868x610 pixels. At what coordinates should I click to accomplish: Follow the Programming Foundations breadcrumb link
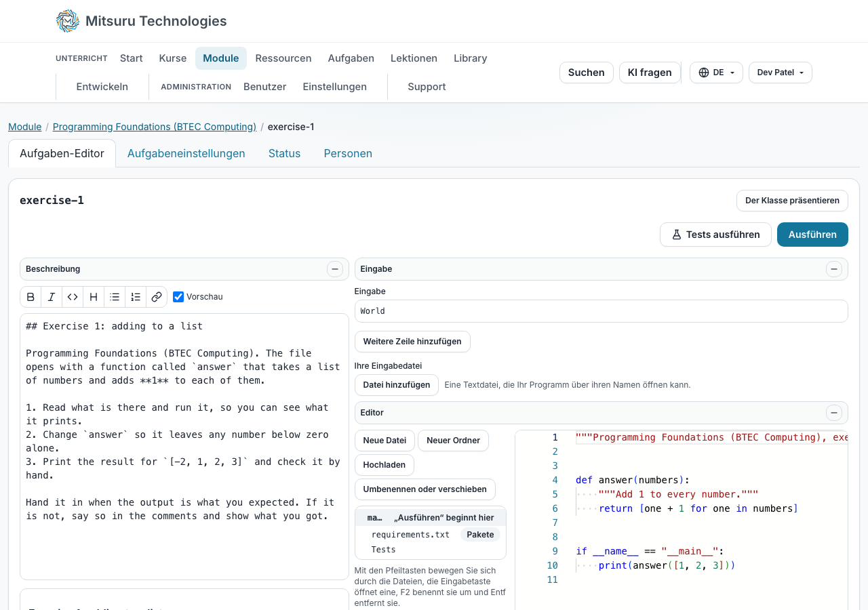[x=155, y=127]
